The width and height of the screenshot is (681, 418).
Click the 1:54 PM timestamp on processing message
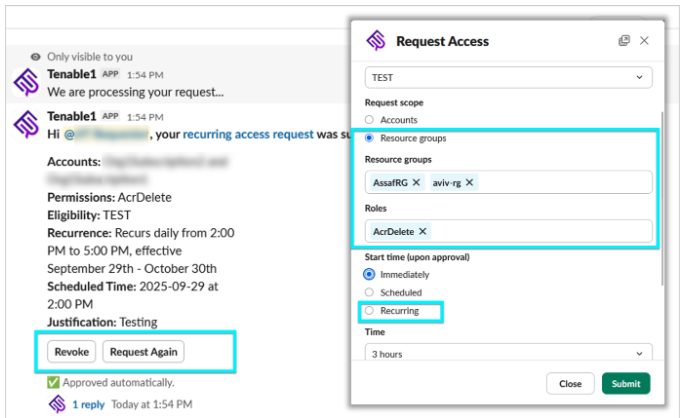(145, 75)
